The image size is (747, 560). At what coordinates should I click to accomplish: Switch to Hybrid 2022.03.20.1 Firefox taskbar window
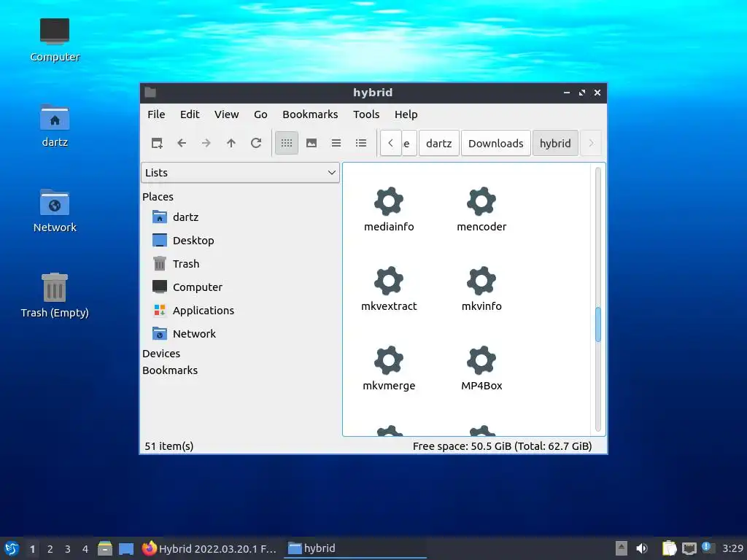point(209,548)
